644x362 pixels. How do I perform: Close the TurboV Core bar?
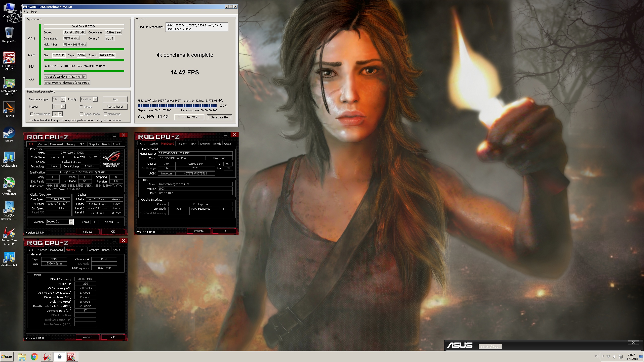point(633,342)
